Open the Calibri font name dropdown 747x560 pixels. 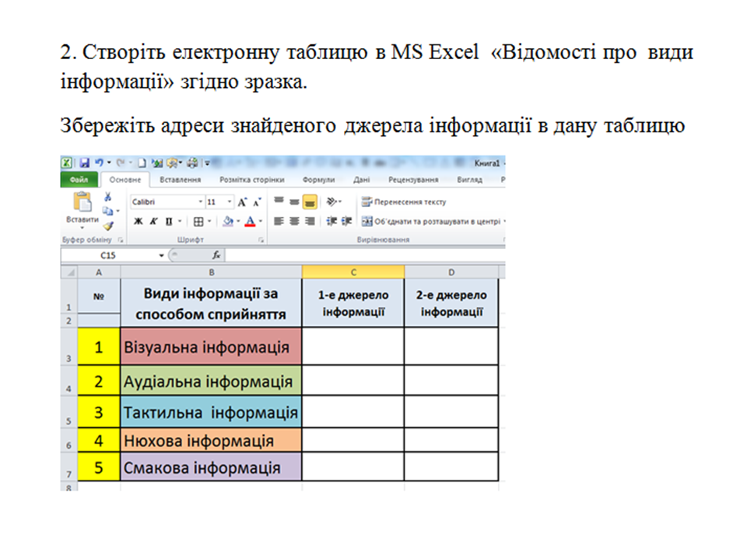(201, 202)
